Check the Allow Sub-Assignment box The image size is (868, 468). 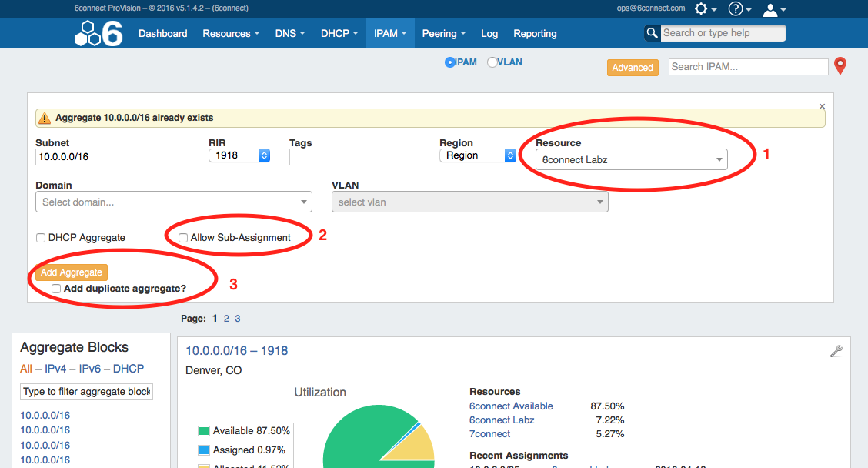tap(183, 238)
